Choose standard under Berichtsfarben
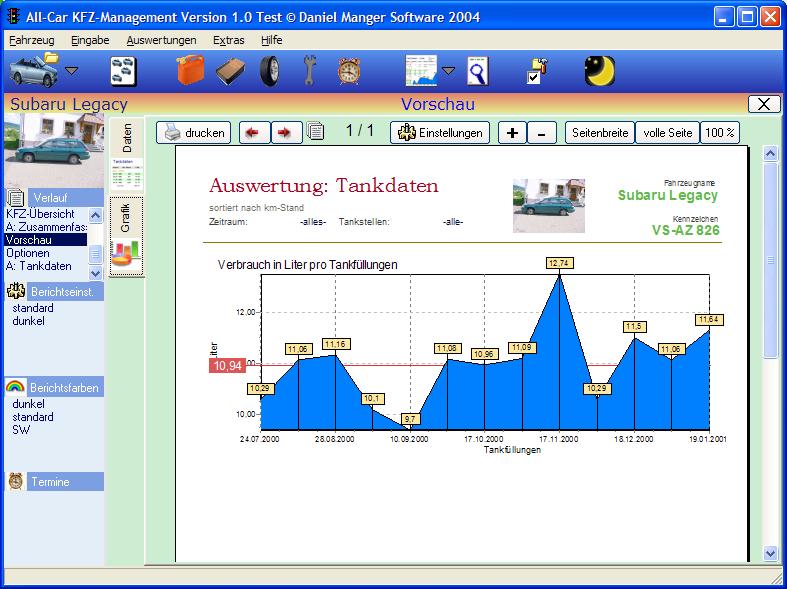The height and width of the screenshot is (589, 787). (x=33, y=417)
